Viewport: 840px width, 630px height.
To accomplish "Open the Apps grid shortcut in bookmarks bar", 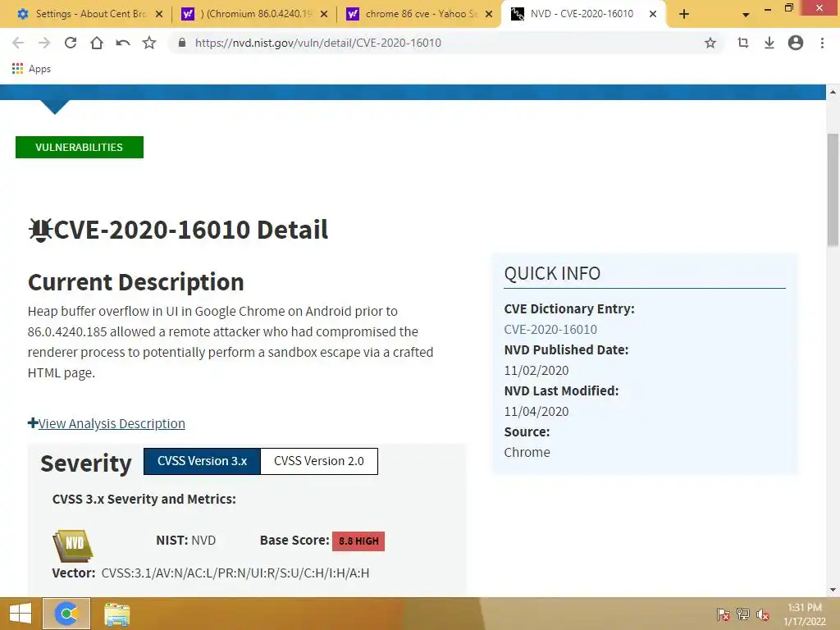I will (31, 69).
